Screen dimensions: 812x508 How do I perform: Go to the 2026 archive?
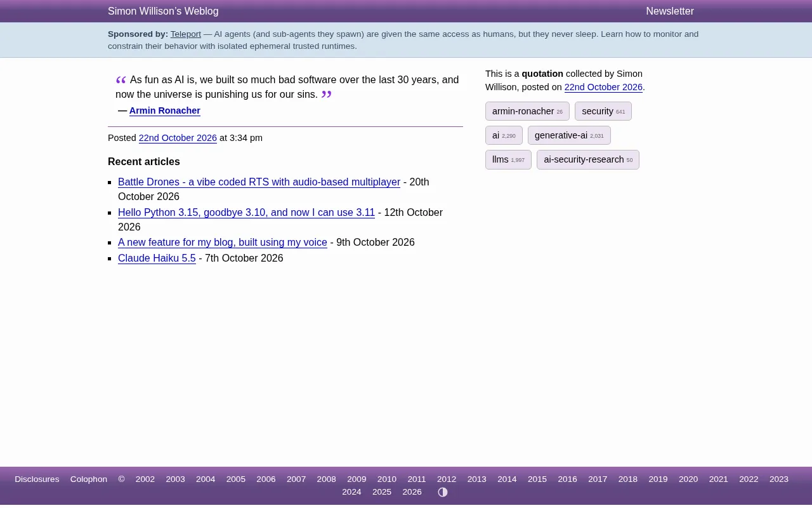tap(412, 492)
